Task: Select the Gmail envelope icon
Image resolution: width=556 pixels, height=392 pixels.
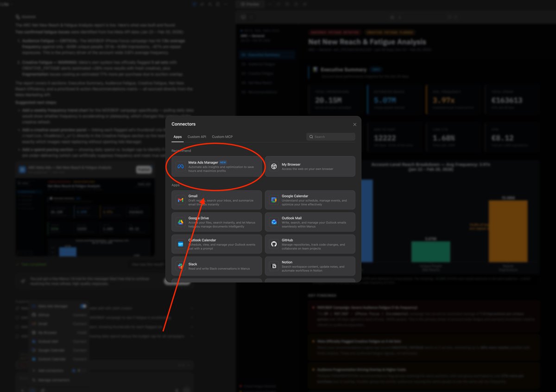Action: coord(180,200)
